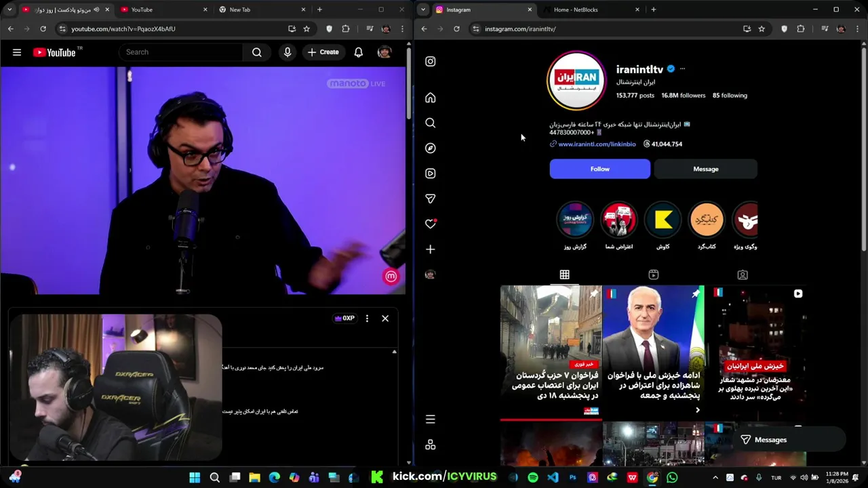The width and height of the screenshot is (868, 488).
Task: Open Instagram Search in sidebar
Action: 430,123
